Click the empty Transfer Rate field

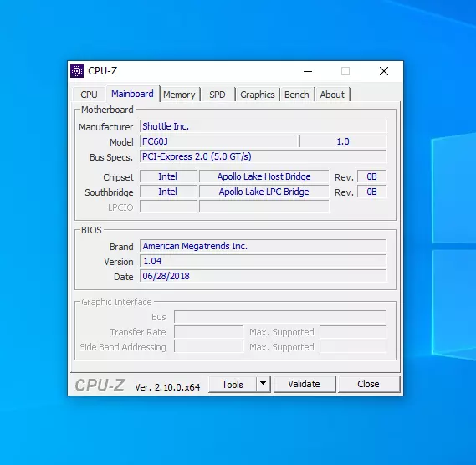pyautogui.click(x=208, y=332)
